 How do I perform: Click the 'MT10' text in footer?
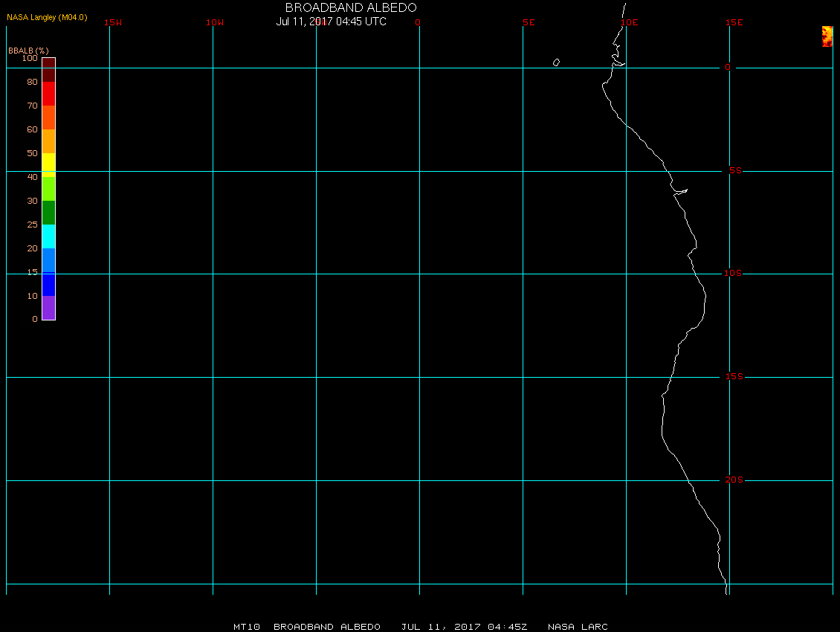pyautogui.click(x=247, y=626)
